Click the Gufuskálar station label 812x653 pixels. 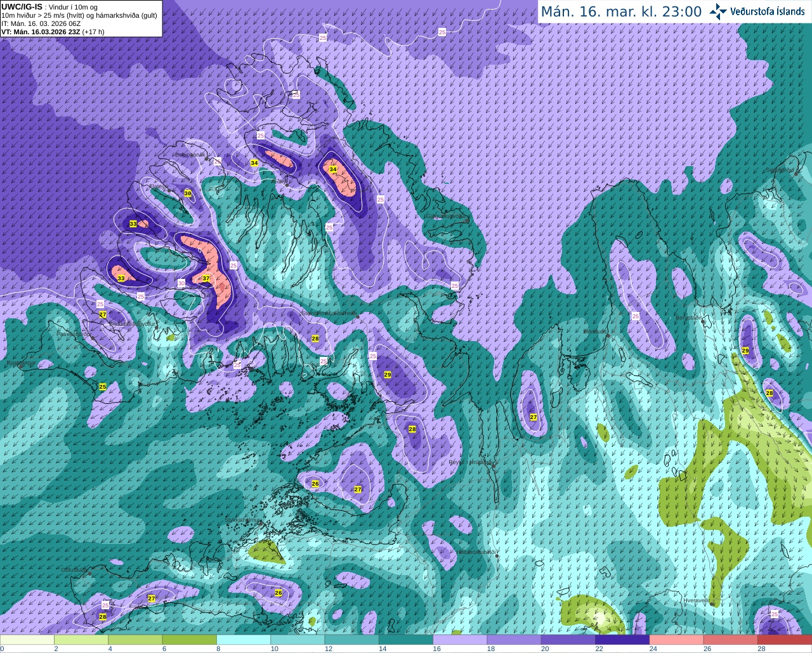75,570
